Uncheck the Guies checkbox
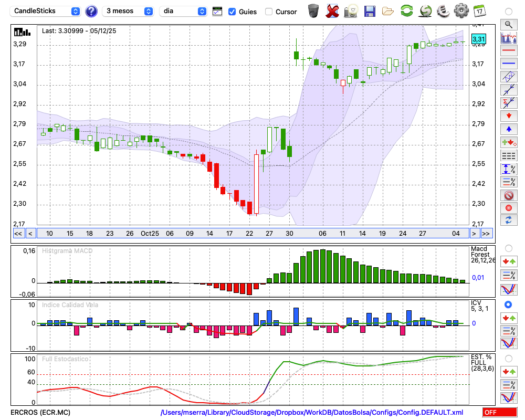525x420 pixels. 232,12
